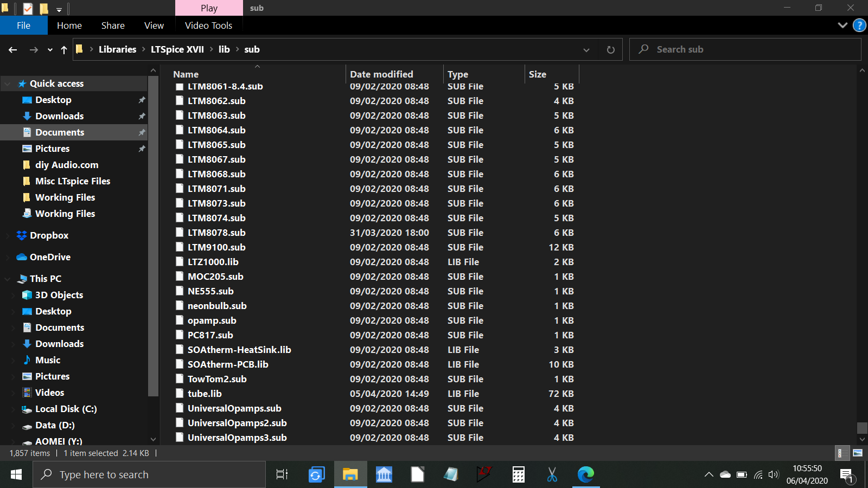Click the file list vertical scrollbar thumb

pyautogui.click(x=862, y=428)
